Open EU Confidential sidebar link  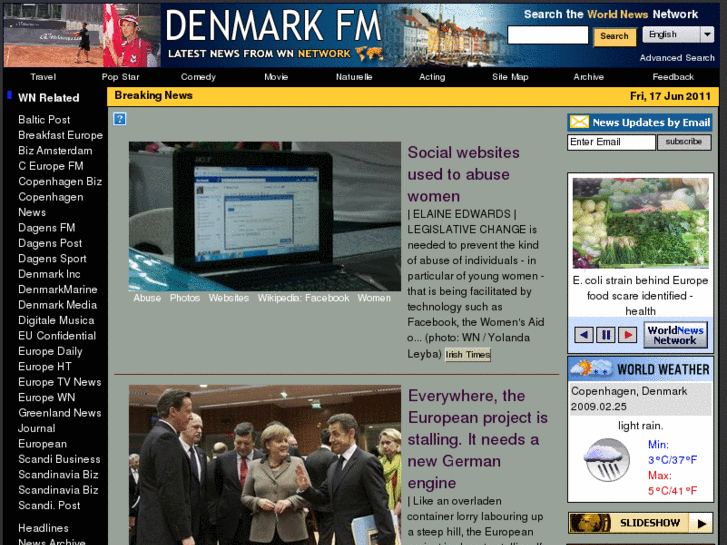coord(57,336)
